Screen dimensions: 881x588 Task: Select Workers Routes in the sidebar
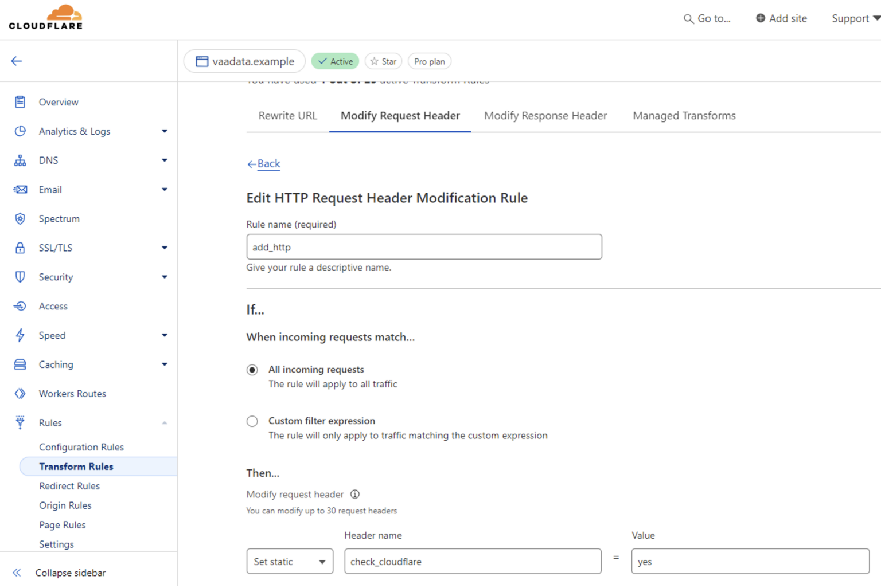click(x=72, y=394)
